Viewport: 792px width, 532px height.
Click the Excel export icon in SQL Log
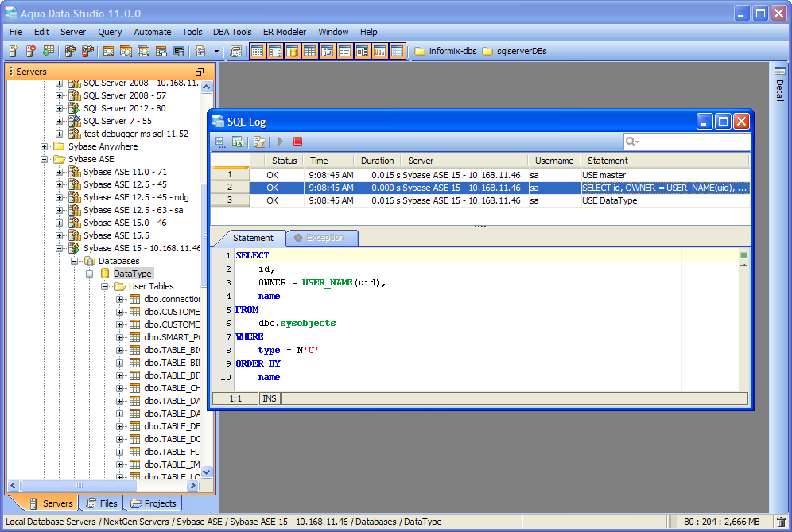tap(237, 142)
